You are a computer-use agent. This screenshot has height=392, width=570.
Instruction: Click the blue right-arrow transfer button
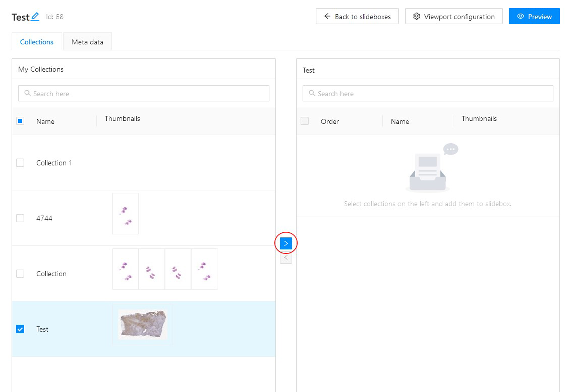[286, 243]
